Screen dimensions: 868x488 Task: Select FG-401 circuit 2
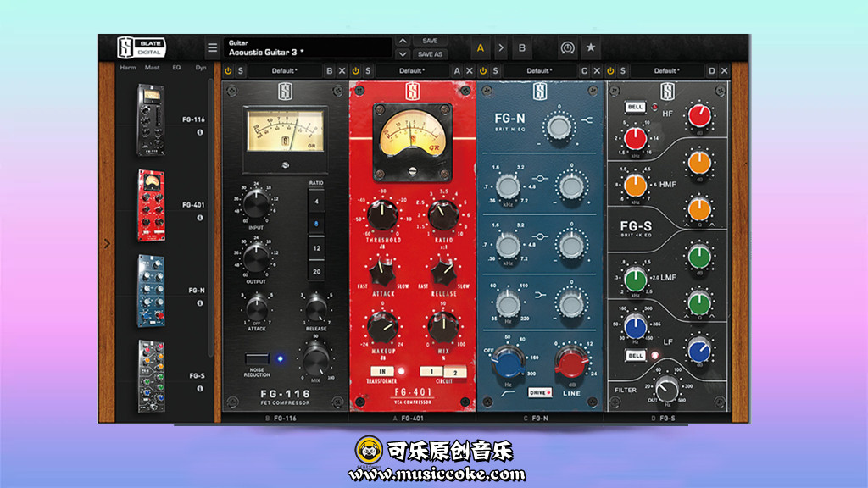(455, 373)
